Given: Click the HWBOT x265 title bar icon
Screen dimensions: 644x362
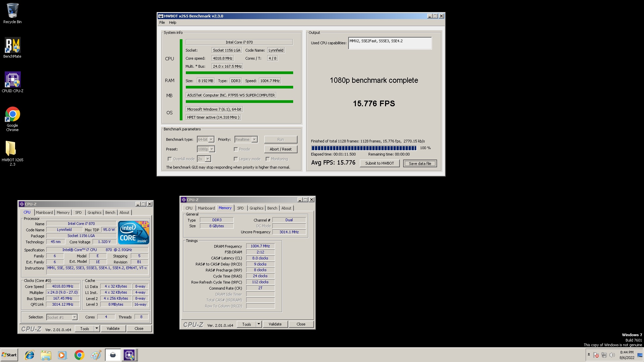Looking at the screenshot, I should point(161,16).
